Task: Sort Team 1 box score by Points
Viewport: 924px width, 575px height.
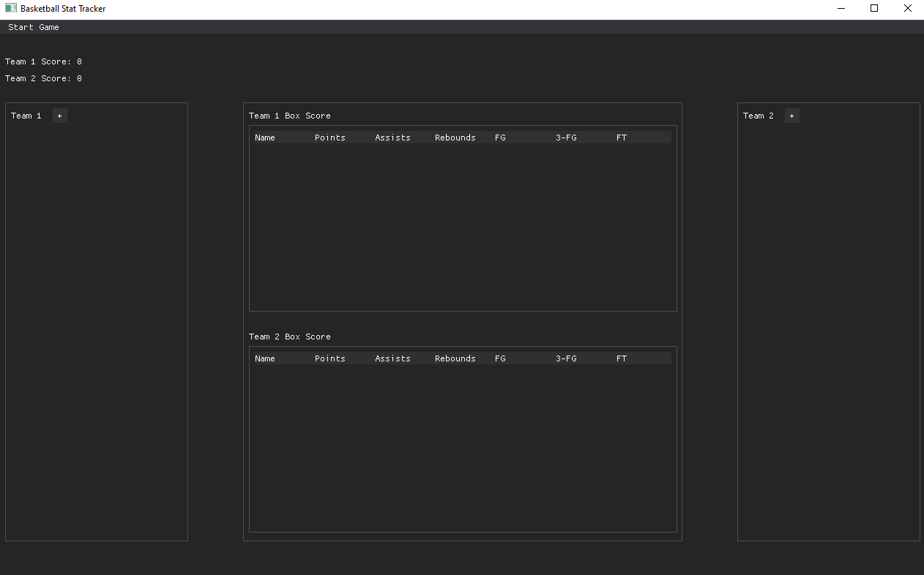Action: [329, 137]
